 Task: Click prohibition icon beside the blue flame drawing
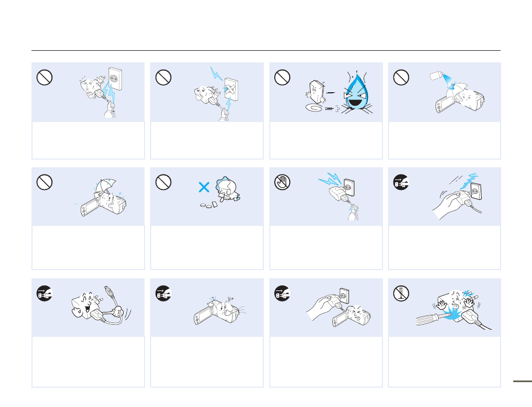(x=282, y=77)
